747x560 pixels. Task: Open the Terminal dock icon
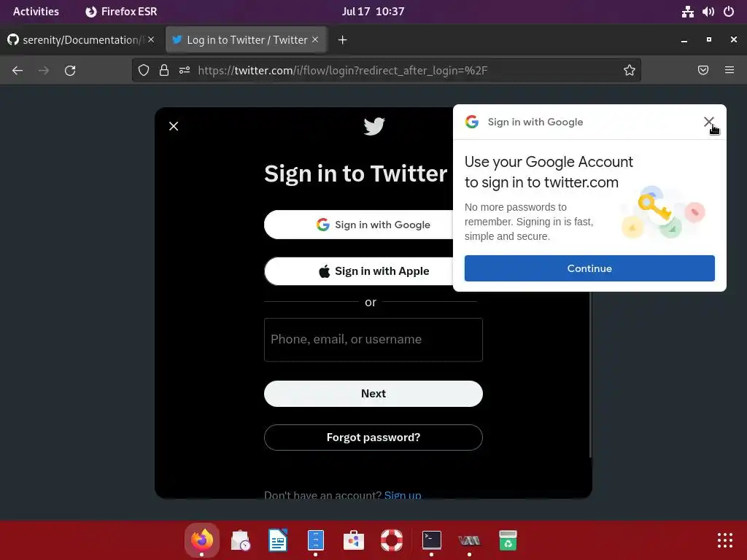(x=432, y=540)
